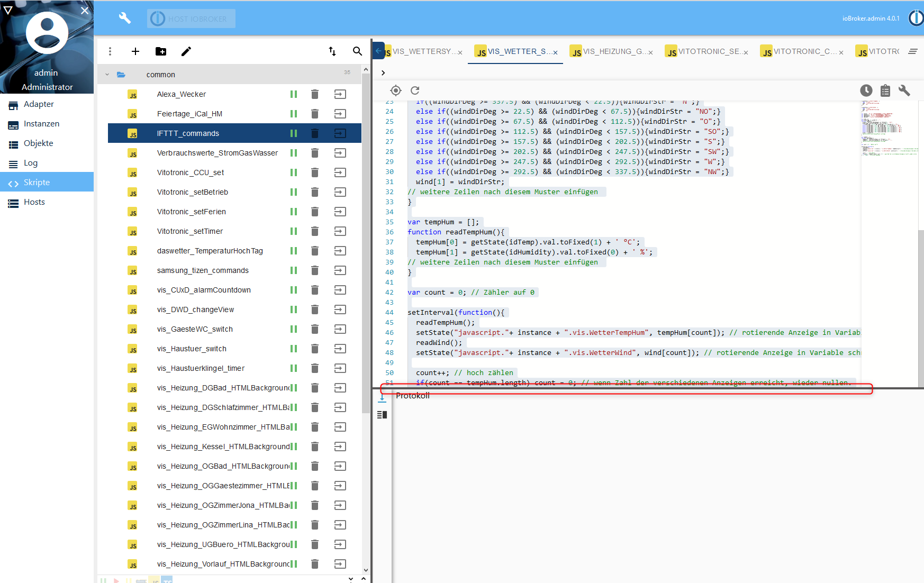Restart script with reload icon

coord(415,90)
